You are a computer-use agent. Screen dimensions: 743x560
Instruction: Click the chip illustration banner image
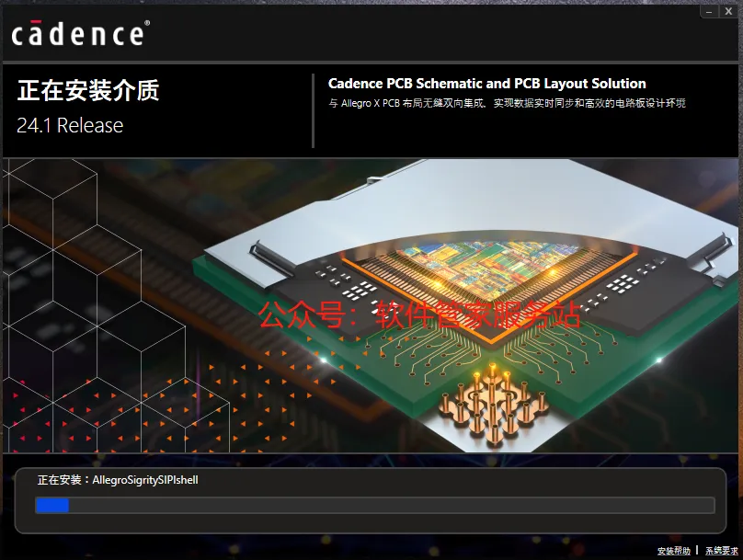pyautogui.click(x=371, y=305)
